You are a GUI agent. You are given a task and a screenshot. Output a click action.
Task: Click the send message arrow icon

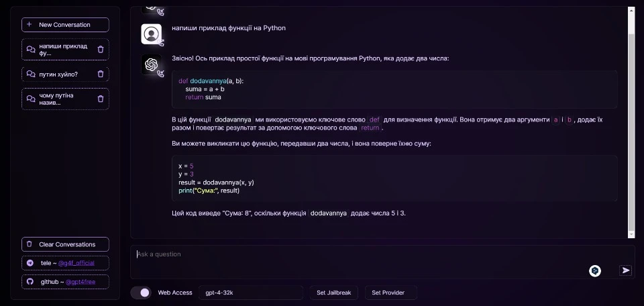pos(625,270)
